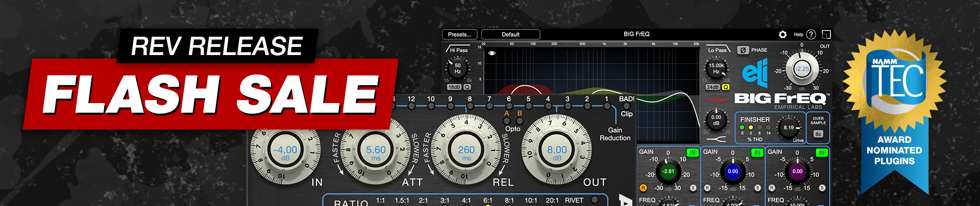Image resolution: width=980 pixels, height=206 pixels.
Task: Adjust the Lo Pass 15.00k Hz knob
Action: click(716, 68)
